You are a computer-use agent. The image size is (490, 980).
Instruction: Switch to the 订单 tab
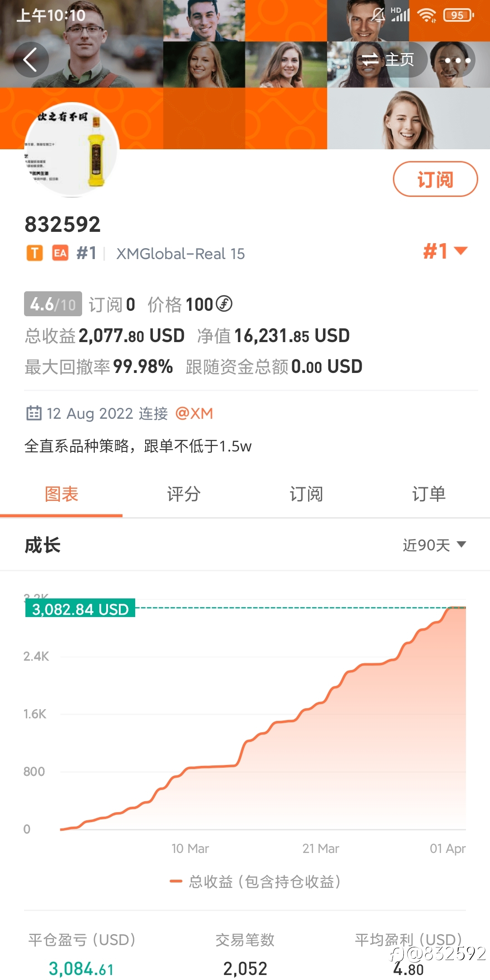pyautogui.click(x=429, y=494)
